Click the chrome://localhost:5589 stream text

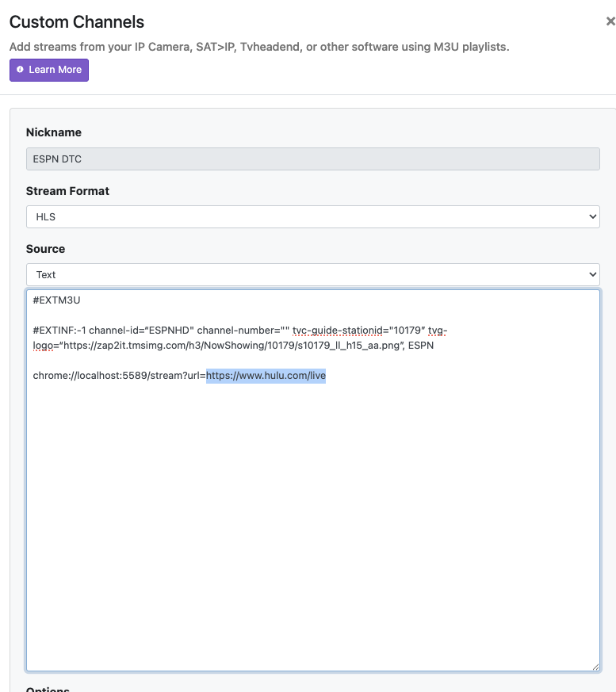(119, 375)
